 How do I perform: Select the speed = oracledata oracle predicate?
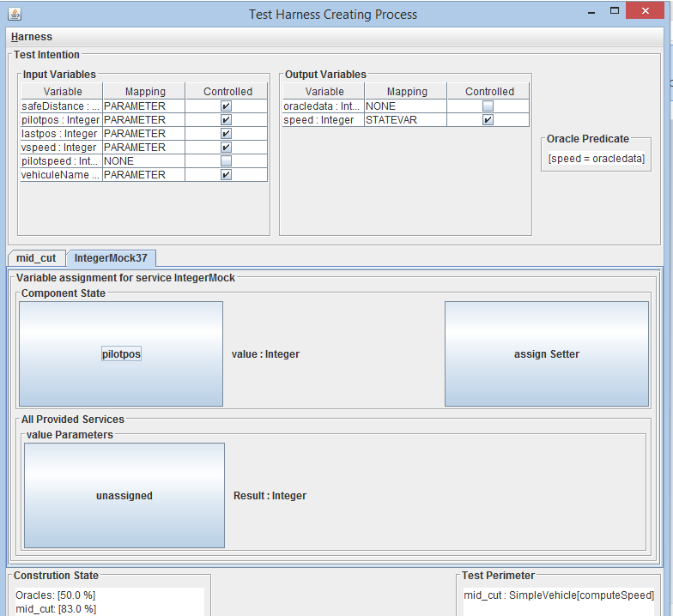(x=596, y=159)
